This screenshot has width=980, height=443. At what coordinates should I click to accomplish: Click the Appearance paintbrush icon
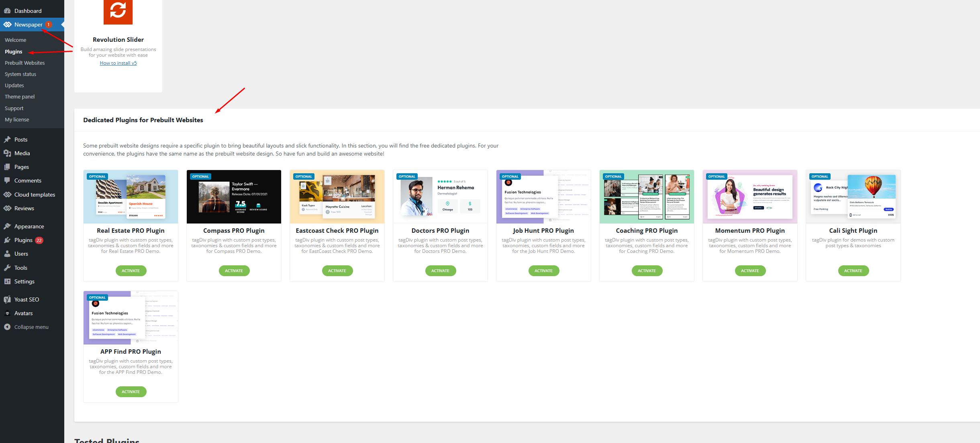(7, 226)
